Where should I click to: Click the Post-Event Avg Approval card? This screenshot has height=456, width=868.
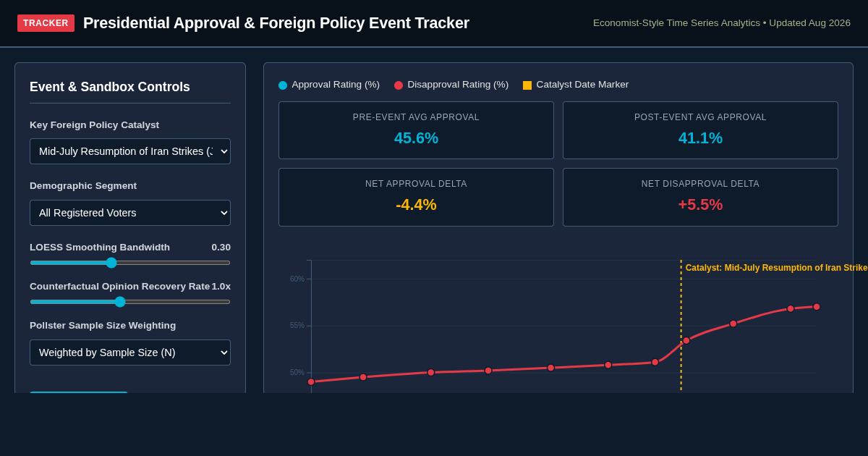tap(700, 130)
